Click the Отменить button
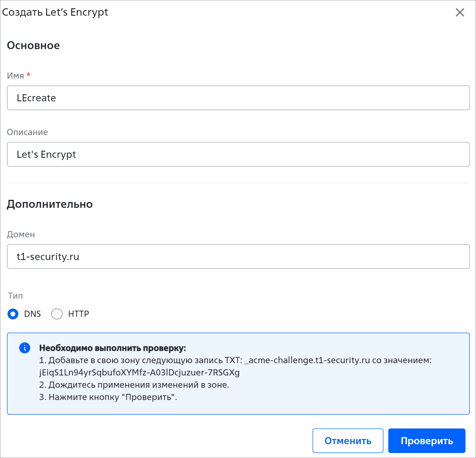 coord(348,441)
